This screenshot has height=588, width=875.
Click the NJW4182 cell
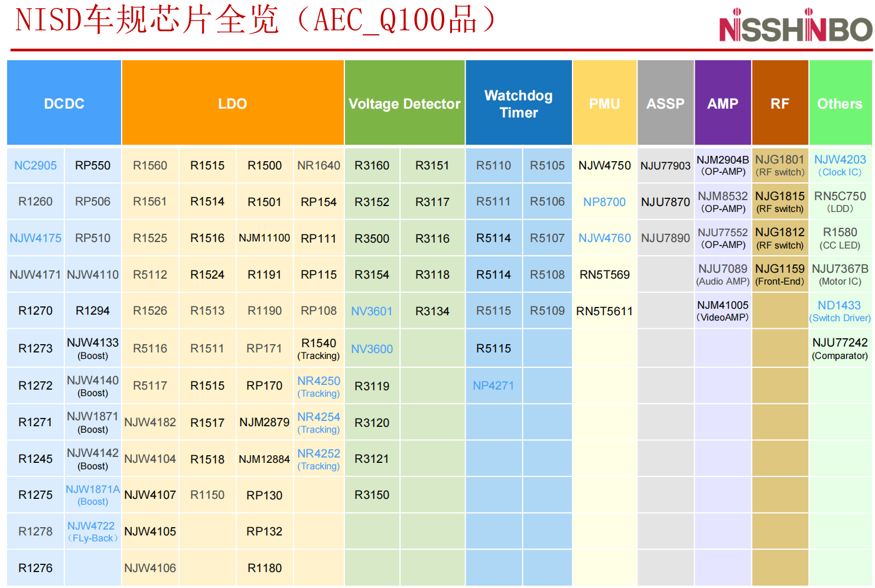[150, 422]
